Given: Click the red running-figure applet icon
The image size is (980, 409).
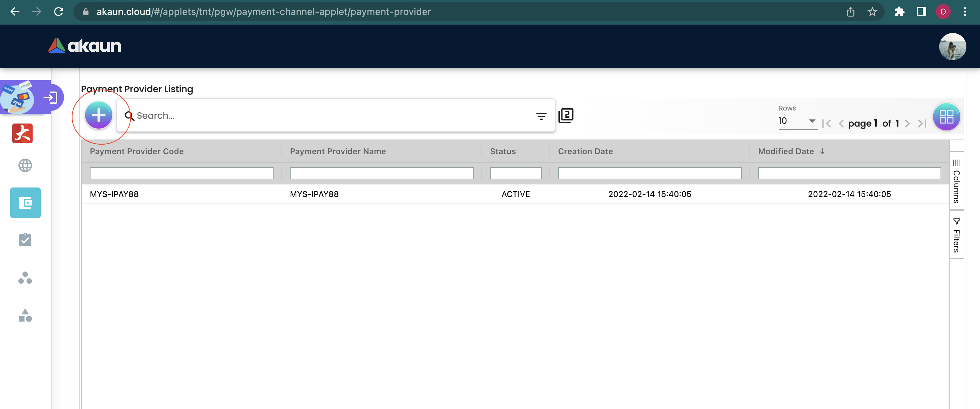Looking at the screenshot, I should coord(22,133).
